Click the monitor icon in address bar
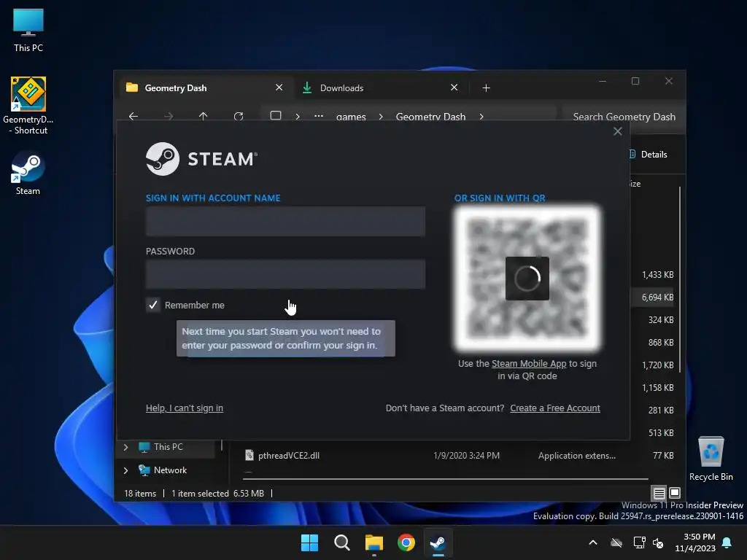 coord(275,116)
